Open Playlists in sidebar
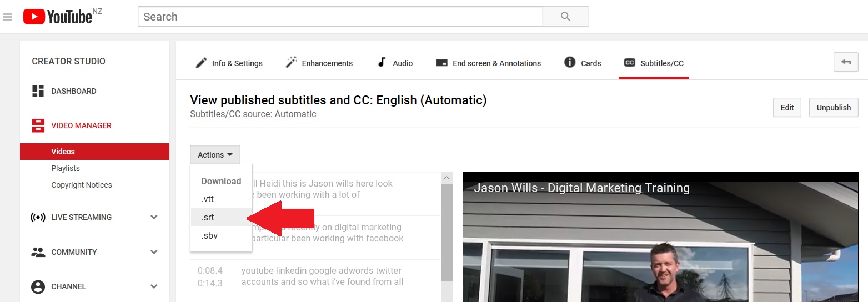 click(x=66, y=168)
